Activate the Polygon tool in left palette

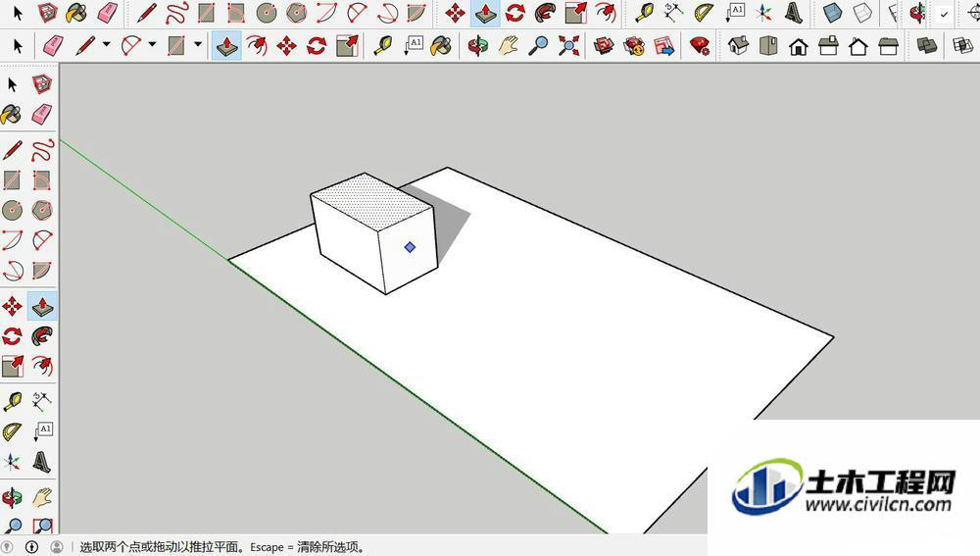pyautogui.click(x=42, y=211)
